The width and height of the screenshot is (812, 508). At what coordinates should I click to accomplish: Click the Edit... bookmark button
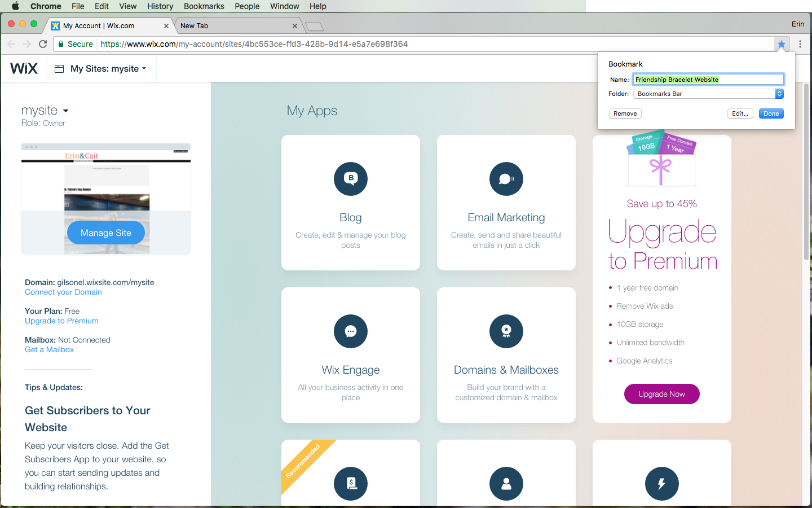740,113
